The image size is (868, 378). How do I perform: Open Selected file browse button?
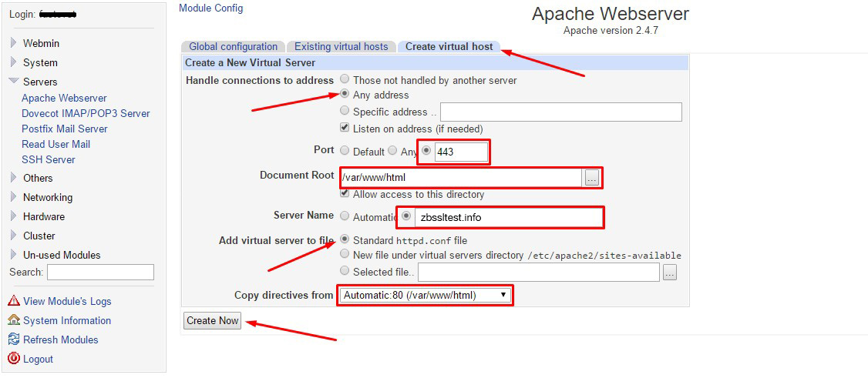pyautogui.click(x=669, y=272)
